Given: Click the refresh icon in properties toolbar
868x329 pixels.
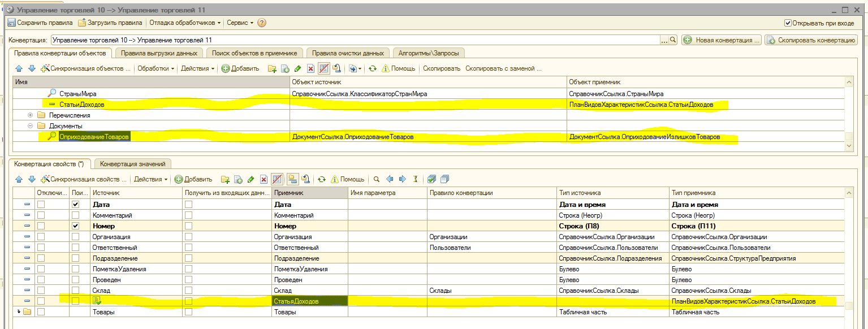Looking at the screenshot, I should point(321,179).
